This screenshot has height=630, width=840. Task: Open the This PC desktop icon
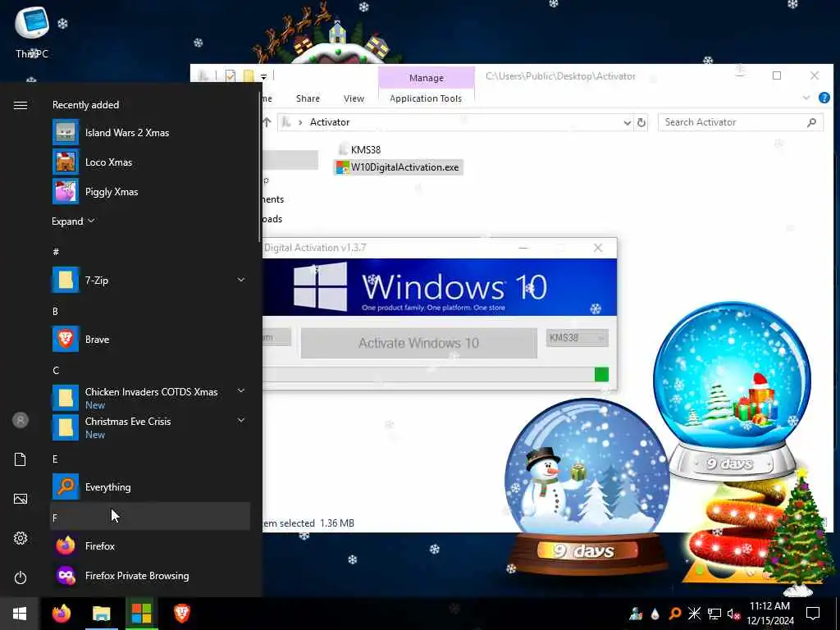32,32
